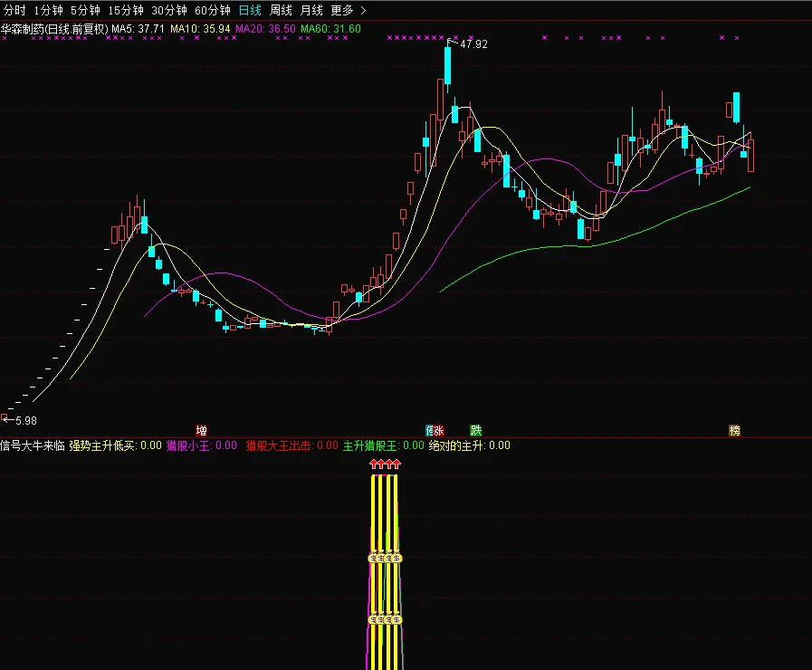This screenshot has width=812, height=670.
Task: Expand the arrow next to 更多
Action: coord(363,10)
